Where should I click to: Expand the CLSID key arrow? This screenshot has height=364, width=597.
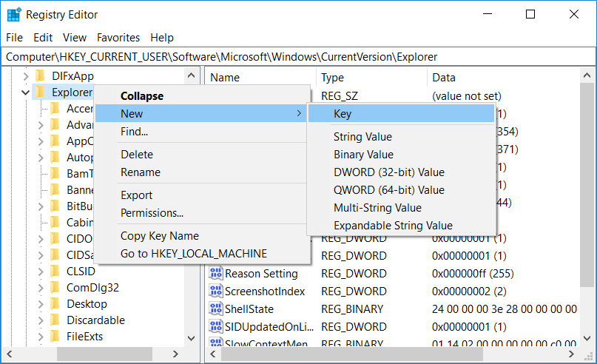[41, 272]
